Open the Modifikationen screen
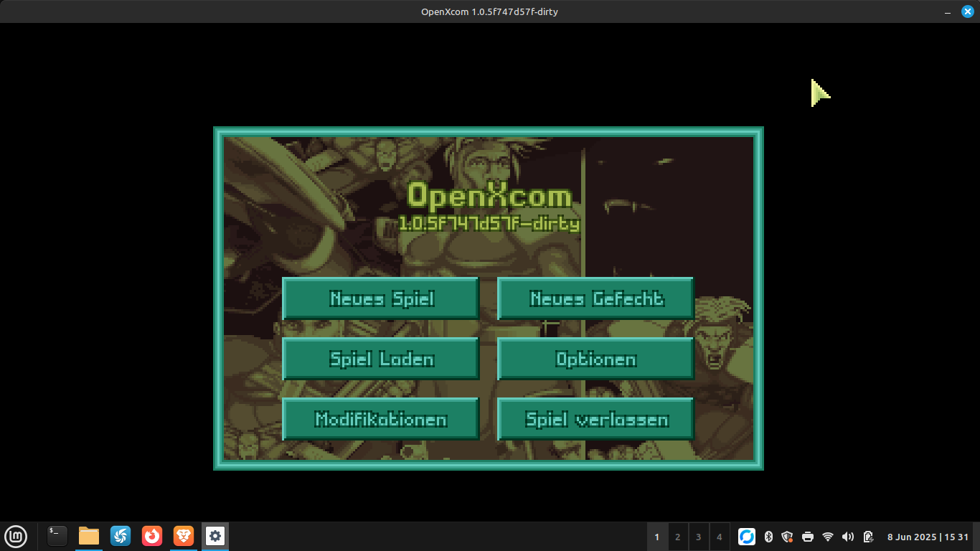 (381, 419)
